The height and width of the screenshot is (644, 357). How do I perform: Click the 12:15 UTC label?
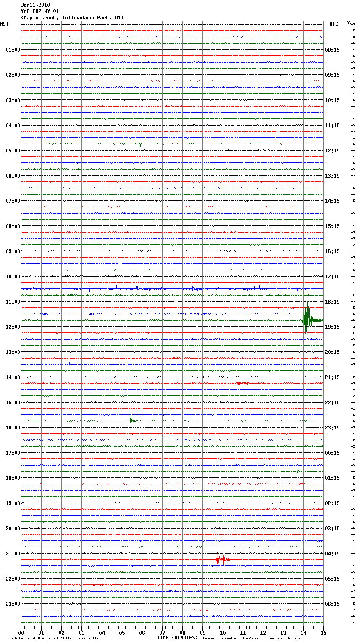pos(332,151)
